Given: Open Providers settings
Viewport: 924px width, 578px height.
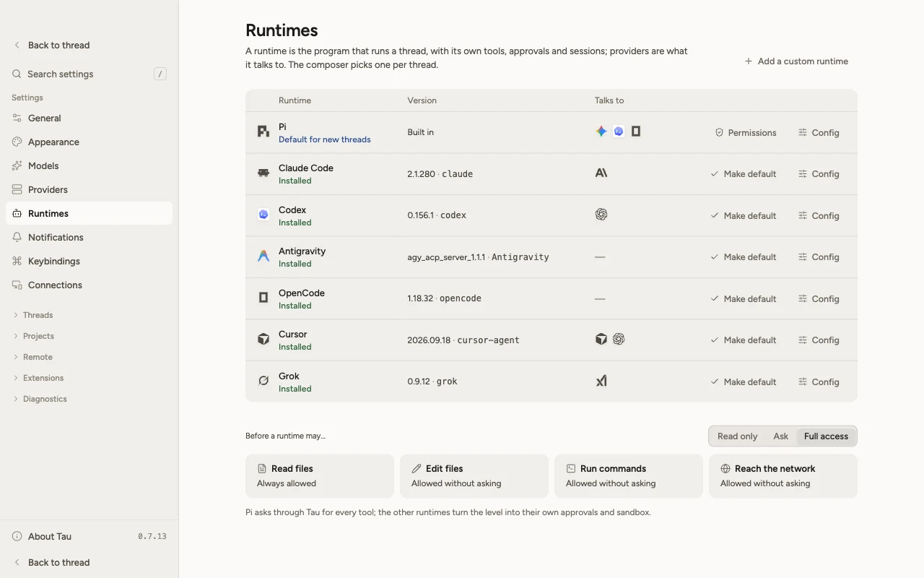Looking at the screenshot, I should point(89,189).
